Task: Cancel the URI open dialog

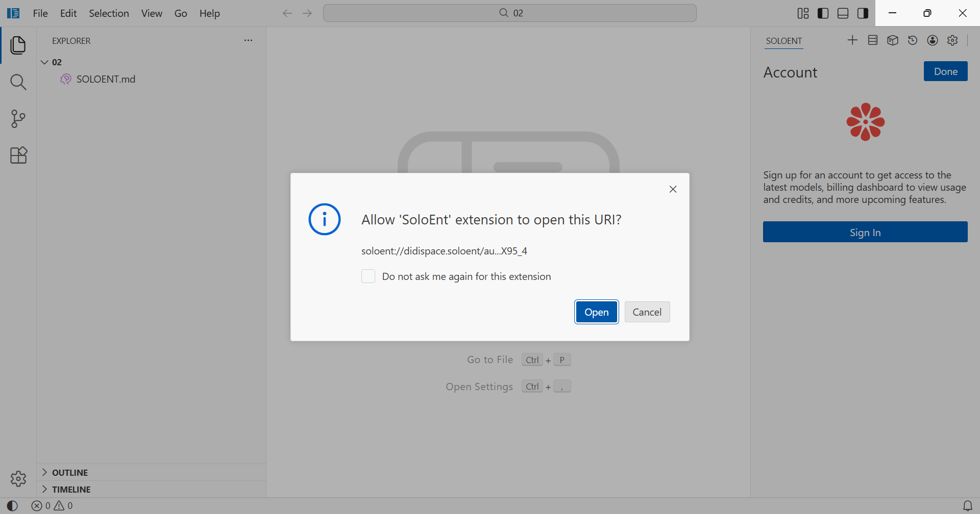Action: click(647, 312)
